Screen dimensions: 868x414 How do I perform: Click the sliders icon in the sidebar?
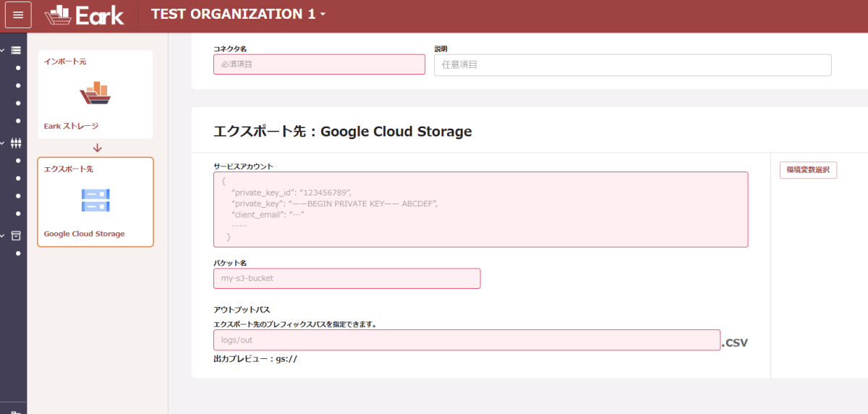[x=17, y=143]
